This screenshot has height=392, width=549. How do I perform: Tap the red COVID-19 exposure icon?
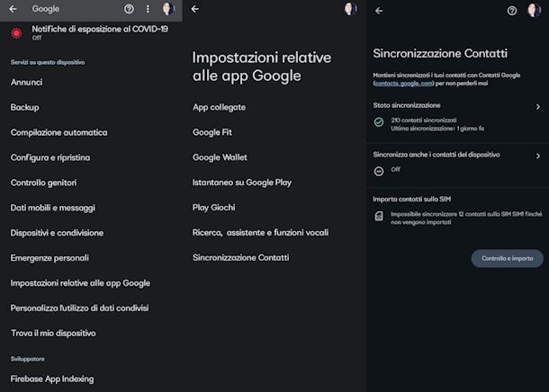(x=16, y=33)
